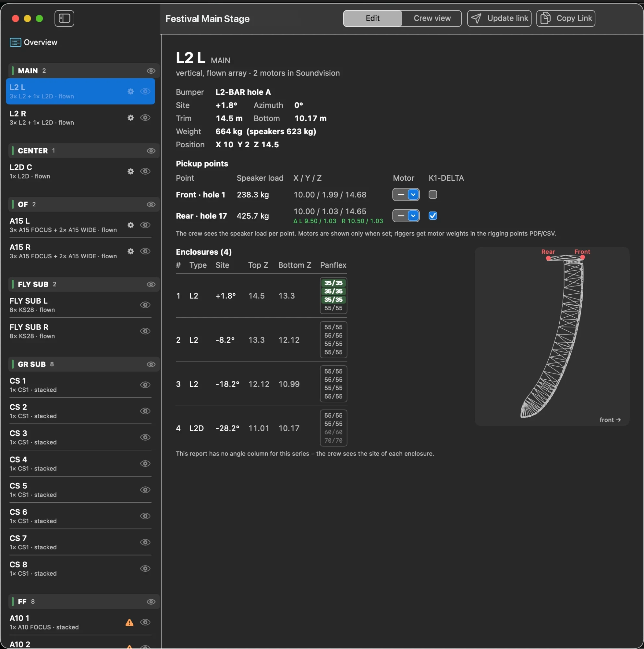This screenshot has height=649, width=644.
Task: Open Motor dropdown for Front hole 1
Action: click(406, 194)
